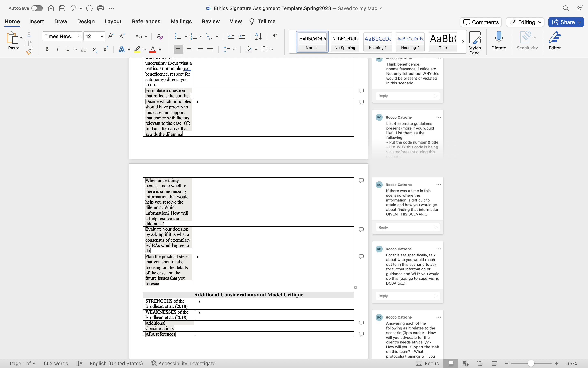Click English (United States) language setting

(116, 363)
